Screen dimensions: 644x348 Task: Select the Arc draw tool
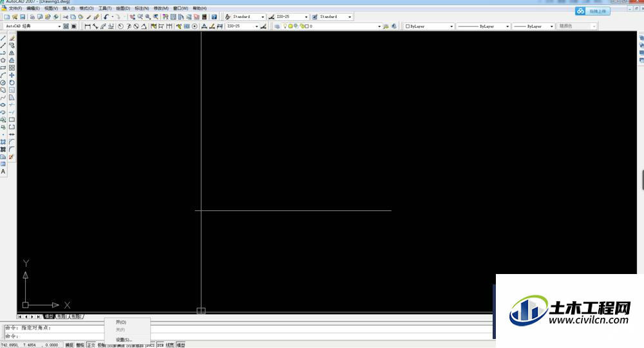(3, 75)
